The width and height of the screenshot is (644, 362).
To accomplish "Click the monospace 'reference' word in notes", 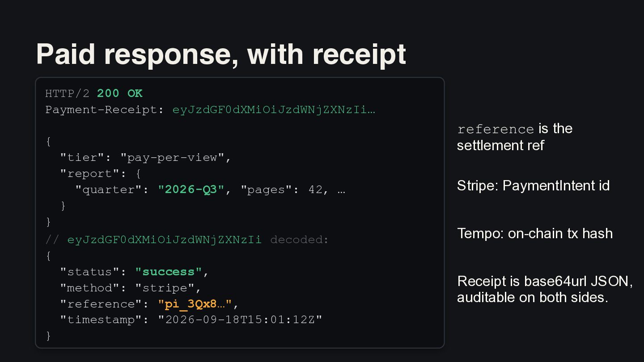I will [x=496, y=130].
